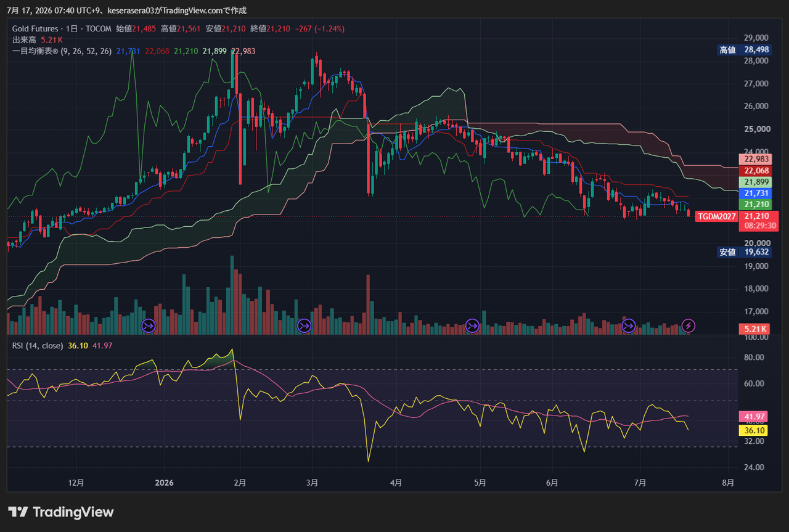This screenshot has height=532, width=789.
Task: Click the light green 21,899 price scale label
Action: click(755, 182)
